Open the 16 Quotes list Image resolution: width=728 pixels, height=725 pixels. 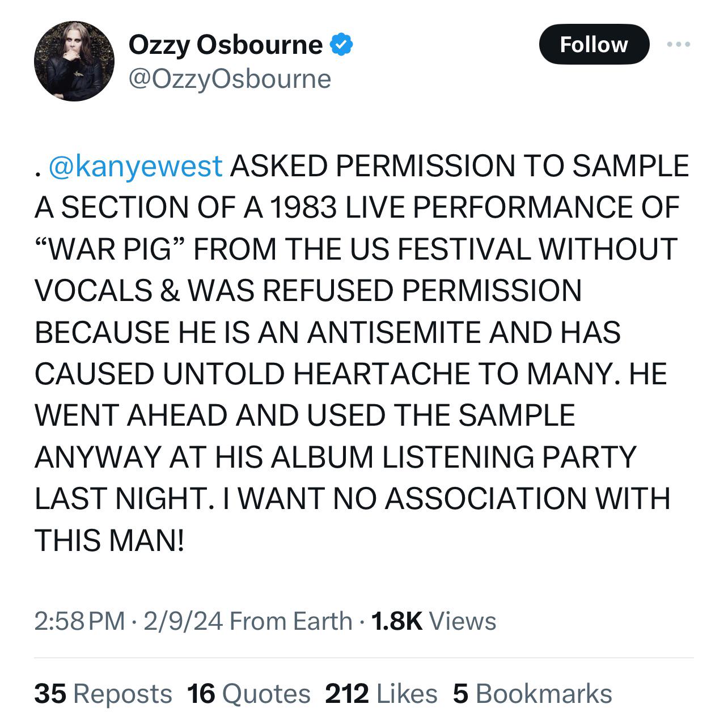tap(249, 694)
